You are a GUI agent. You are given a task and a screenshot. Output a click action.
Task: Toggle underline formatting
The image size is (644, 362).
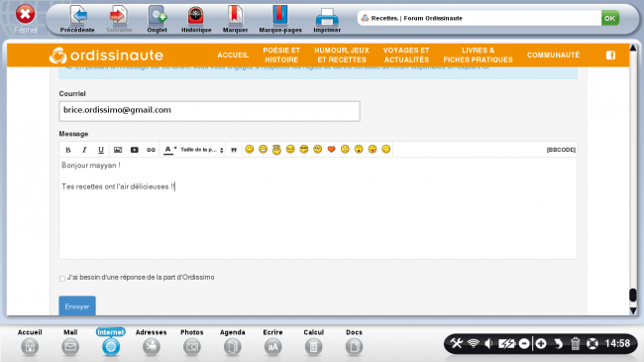101,150
